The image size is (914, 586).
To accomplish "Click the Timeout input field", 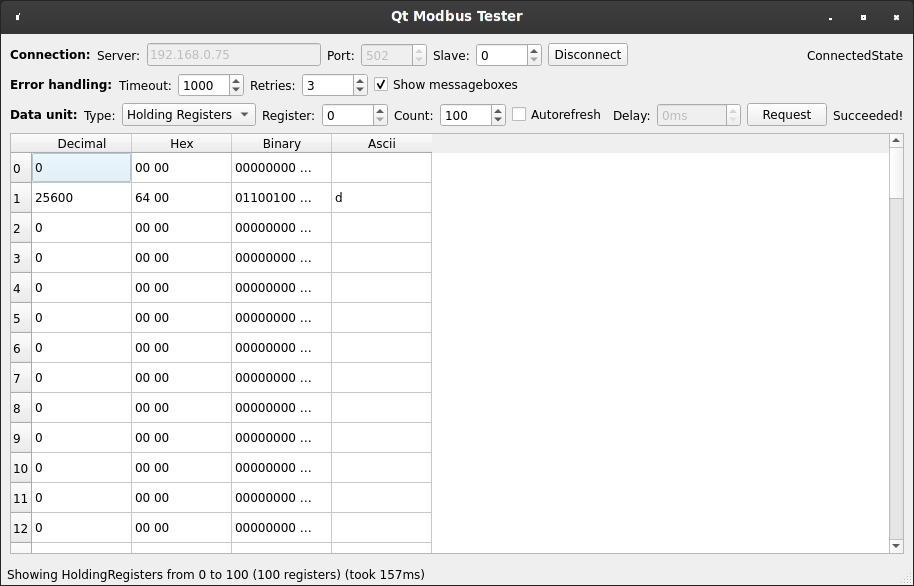I will coord(203,85).
